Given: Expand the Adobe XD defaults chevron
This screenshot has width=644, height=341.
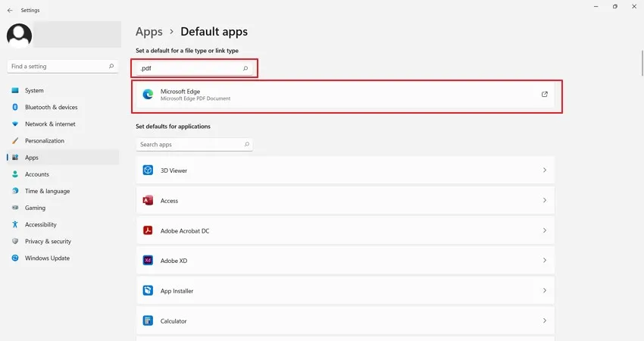Looking at the screenshot, I should click(x=544, y=261).
